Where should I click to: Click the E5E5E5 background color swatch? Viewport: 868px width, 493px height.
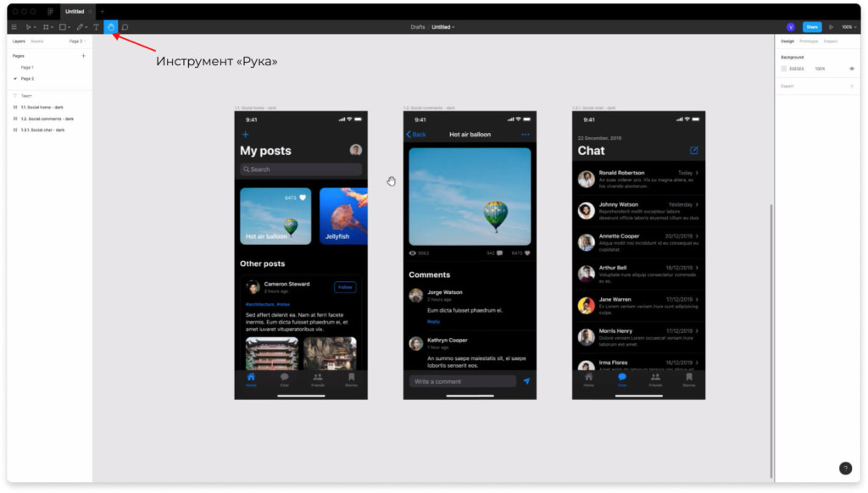(x=784, y=69)
